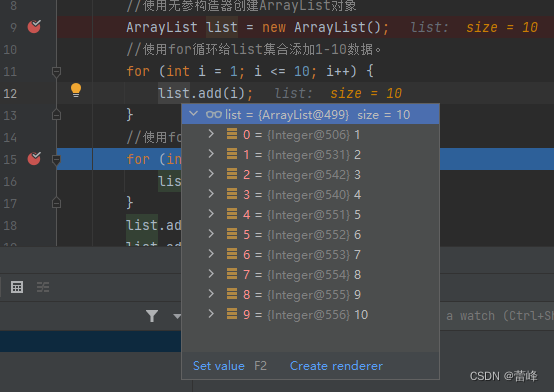Click 'new ArrayList()' on line 9

(x=321, y=27)
